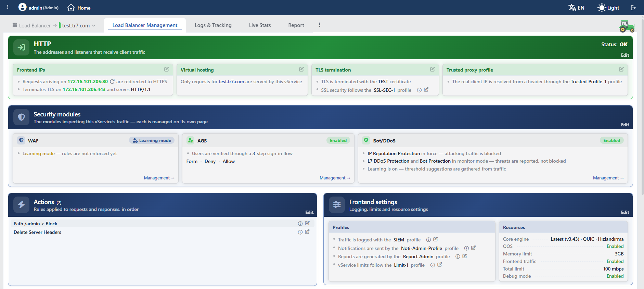Image resolution: width=644 pixels, height=289 pixels.
Task: Edit the TLS termination card via its pencil icon
Action: pyautogui.click(x=433, y=70)
